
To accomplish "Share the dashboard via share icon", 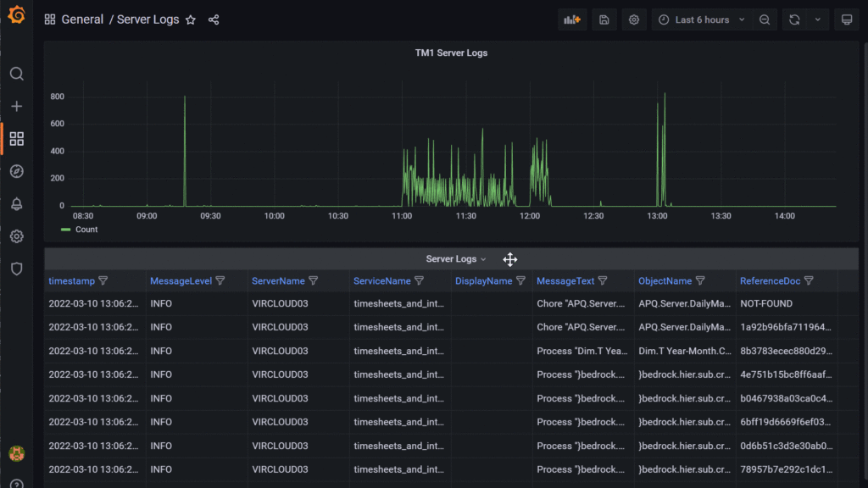I will 214,19.
